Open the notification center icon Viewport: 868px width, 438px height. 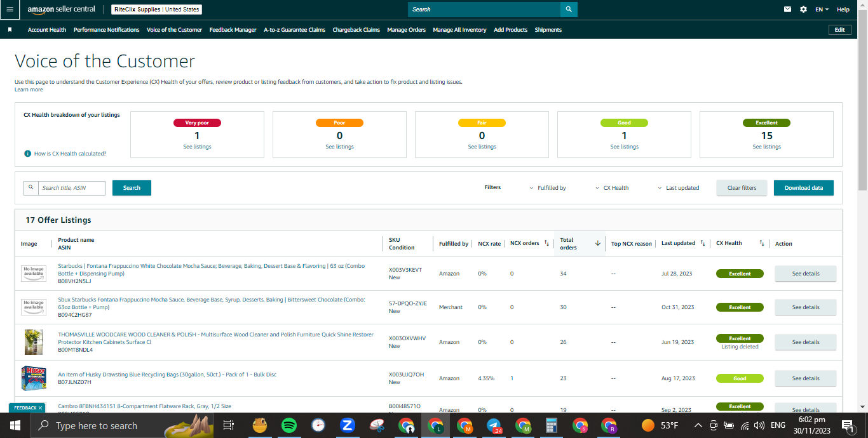tap(847, 425)
